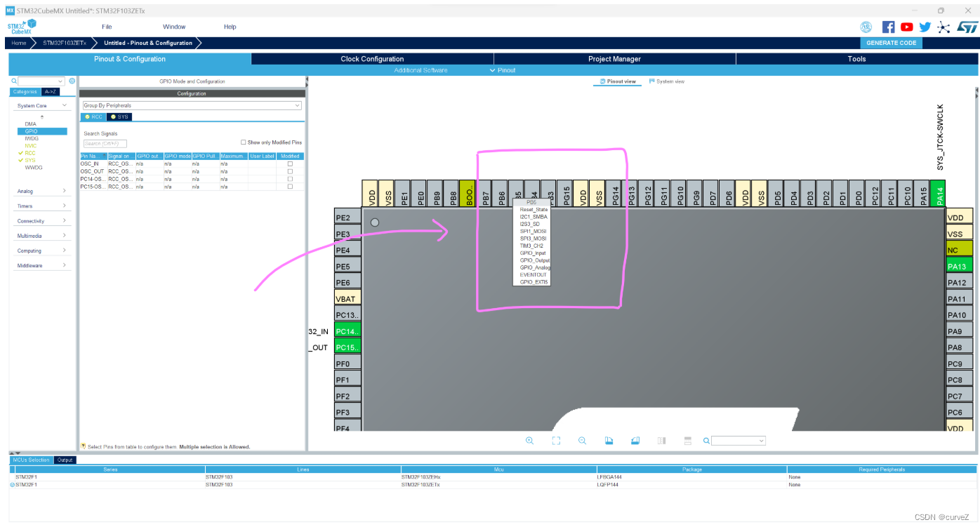Screen dimensions: 980x527
Task: Tick the Modified checkbox for PC14-OS row
Action: tap(290, 179)
